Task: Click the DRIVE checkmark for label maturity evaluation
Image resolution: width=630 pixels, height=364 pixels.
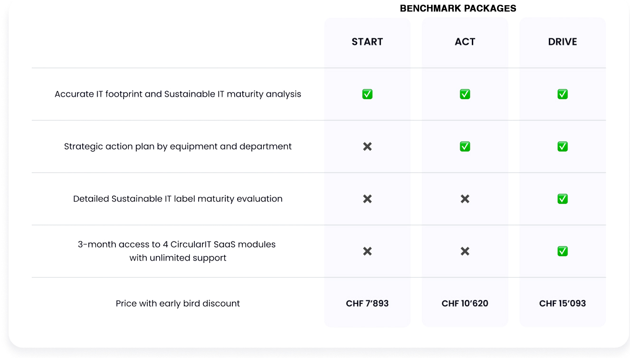Action: [x=563, y=198]
